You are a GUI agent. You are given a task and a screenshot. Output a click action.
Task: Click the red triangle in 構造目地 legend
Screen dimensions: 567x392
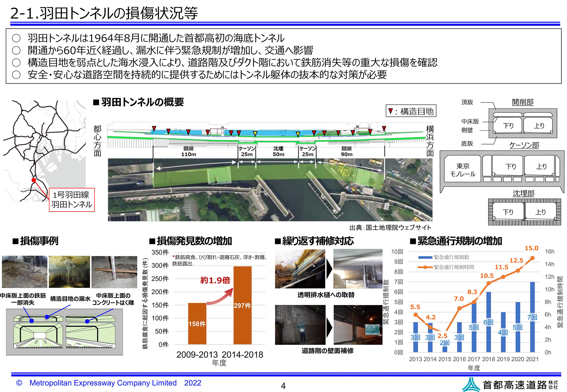(390, 111)
